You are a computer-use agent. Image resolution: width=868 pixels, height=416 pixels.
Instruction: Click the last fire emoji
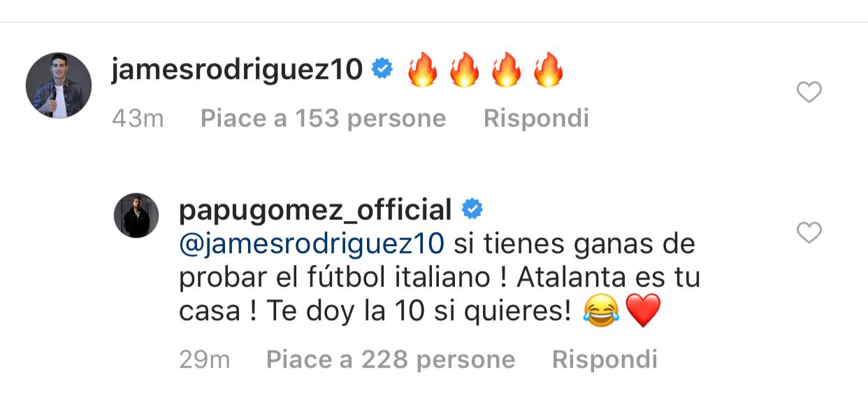click(548, 69)
